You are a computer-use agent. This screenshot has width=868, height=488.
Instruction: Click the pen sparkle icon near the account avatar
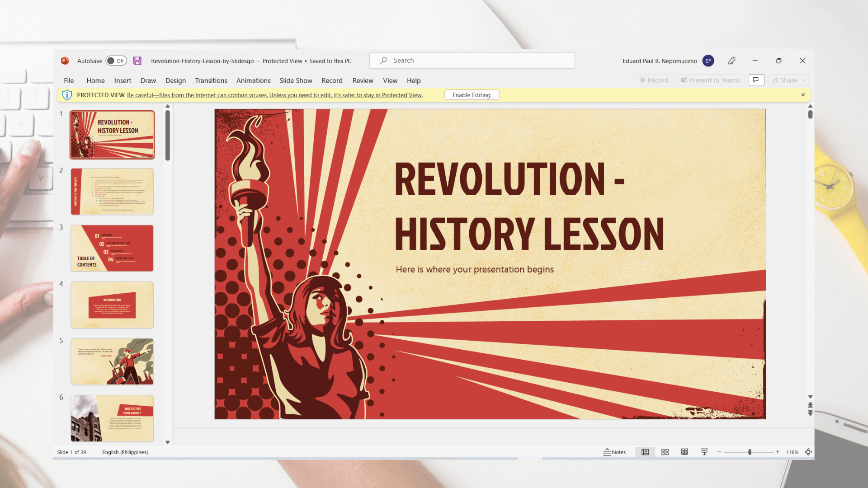pyautogui.click(x=731, y=61)
